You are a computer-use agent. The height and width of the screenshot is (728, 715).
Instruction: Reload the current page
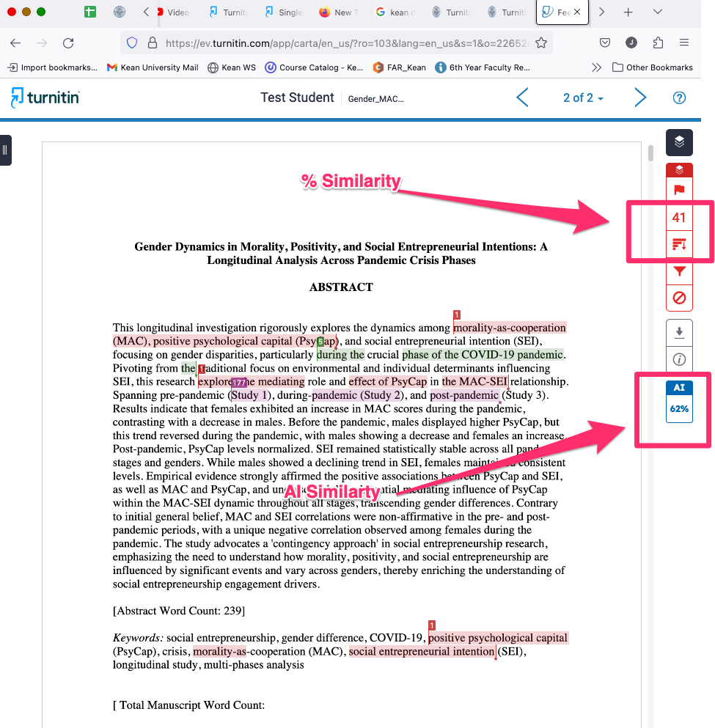point(68,43)
